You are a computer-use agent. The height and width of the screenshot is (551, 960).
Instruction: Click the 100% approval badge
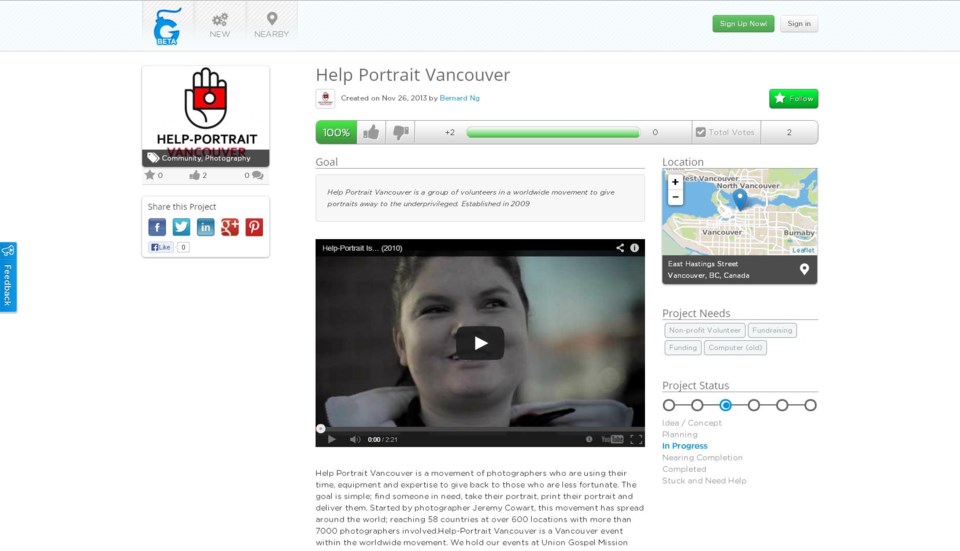pyautogui.click(x=336, y=132)
